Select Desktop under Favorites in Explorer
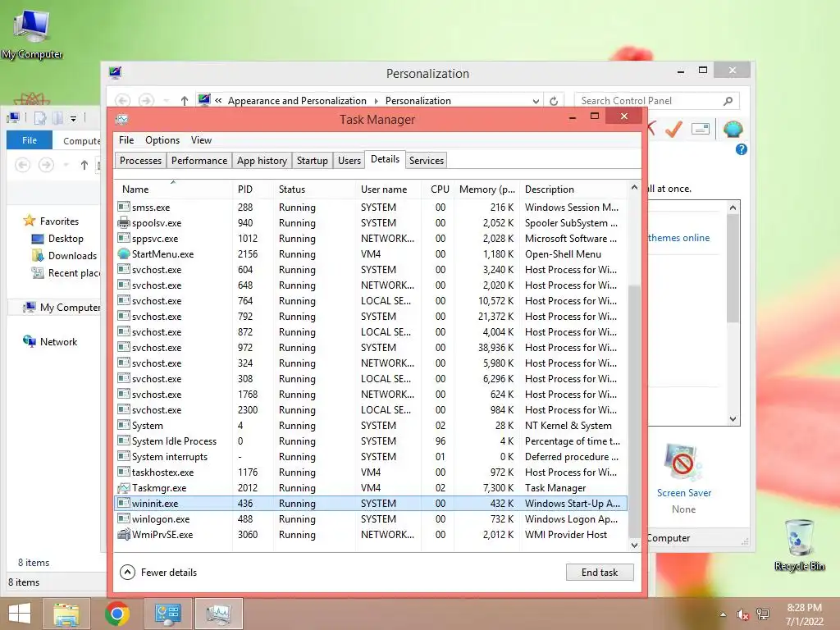Screen dimensions: 840x630 click(x=66, y=239)
